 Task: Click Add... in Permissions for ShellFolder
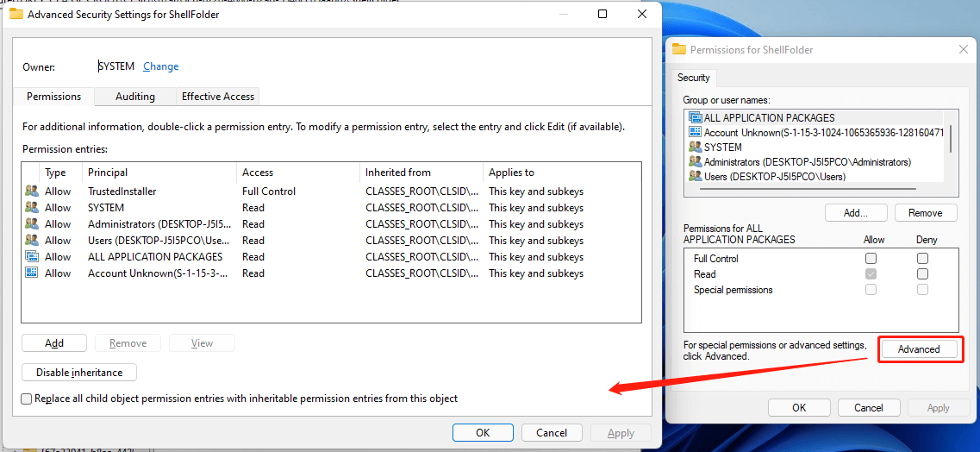(x=856, y=212)
